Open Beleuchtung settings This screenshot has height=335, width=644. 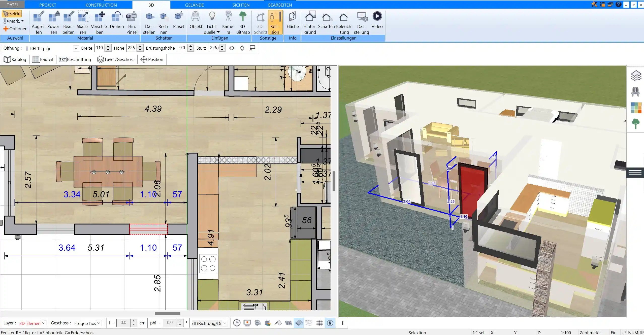344,22
